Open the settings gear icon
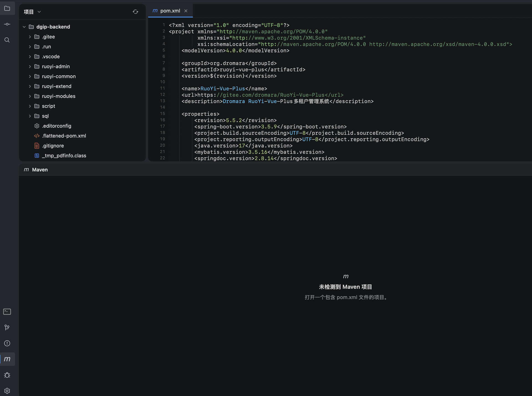This screenshot has width=532, height=396. coord(7,391)
